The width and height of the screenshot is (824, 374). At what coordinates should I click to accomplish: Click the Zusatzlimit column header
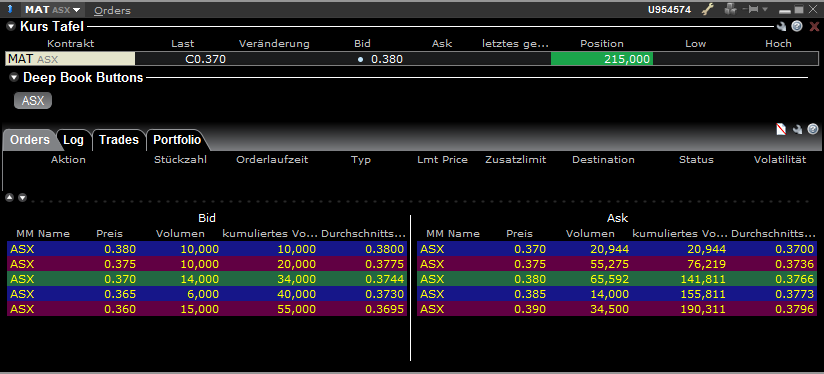pos(516,160)
